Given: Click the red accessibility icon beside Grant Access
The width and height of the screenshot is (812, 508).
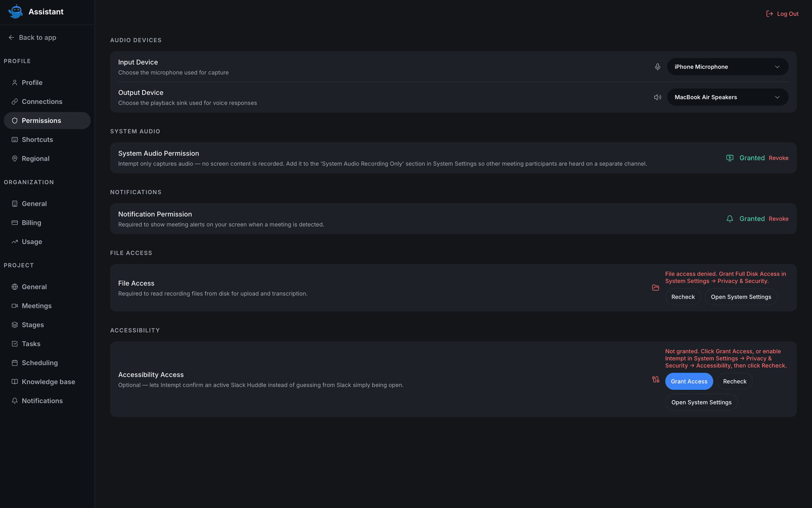Looking at the screenshot, I should [x=656, y=379].
